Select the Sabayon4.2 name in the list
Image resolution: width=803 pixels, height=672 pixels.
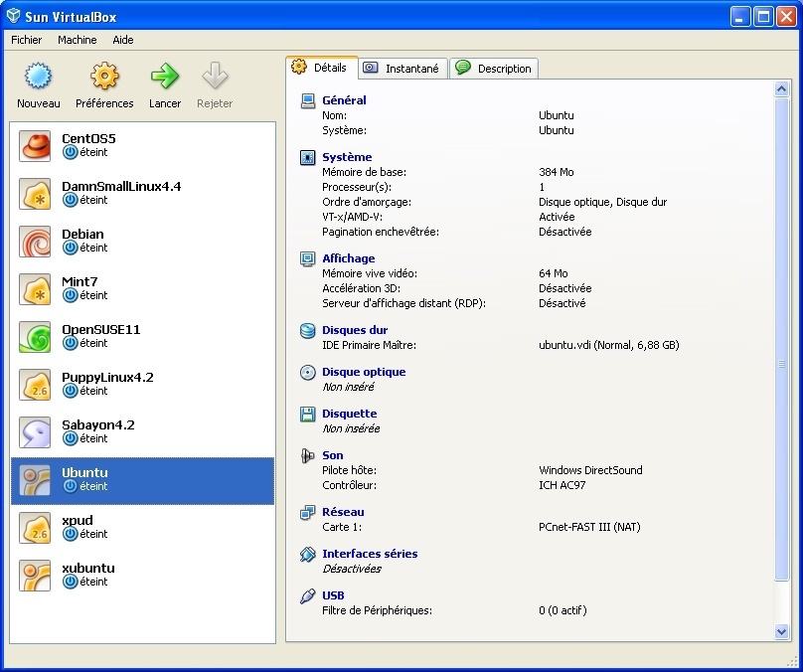click(97, 425)
